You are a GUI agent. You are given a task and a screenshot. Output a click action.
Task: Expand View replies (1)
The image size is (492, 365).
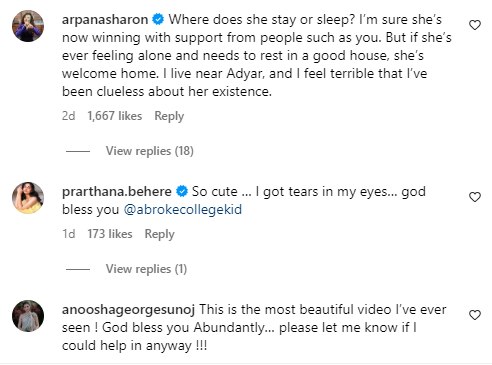[146, 269]
